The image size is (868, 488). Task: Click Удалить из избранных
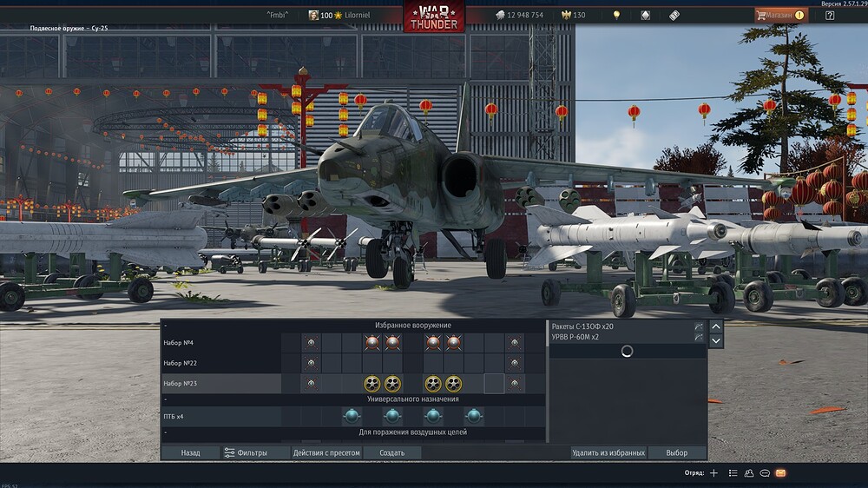coord(608,452)
